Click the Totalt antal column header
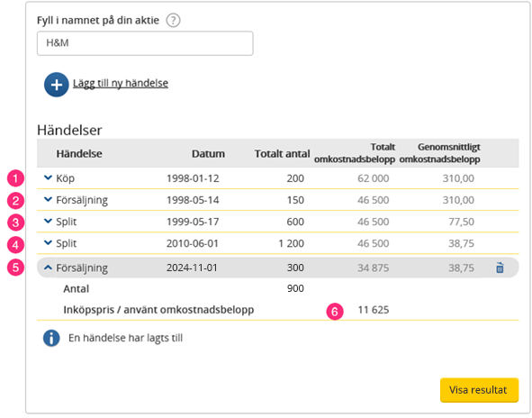532x418 pixels. point(283,153)
